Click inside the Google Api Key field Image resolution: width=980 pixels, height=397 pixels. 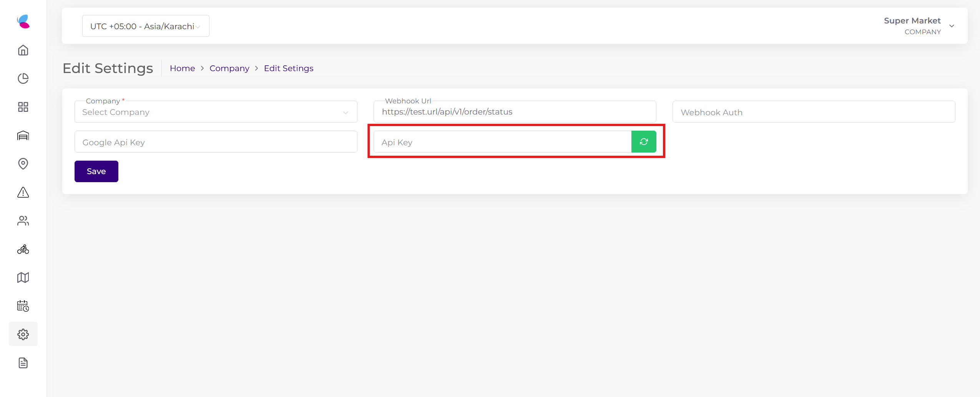pos(215,141)
